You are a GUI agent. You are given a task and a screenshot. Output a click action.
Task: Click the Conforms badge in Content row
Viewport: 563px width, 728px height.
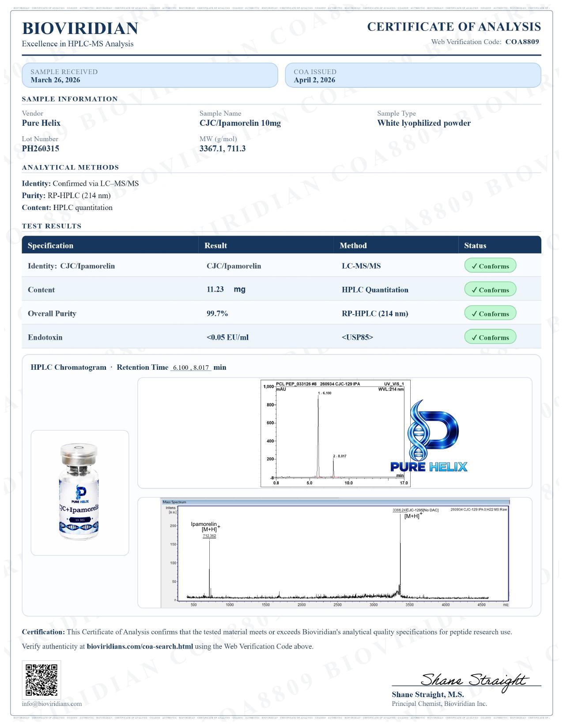tap(490, 290)
